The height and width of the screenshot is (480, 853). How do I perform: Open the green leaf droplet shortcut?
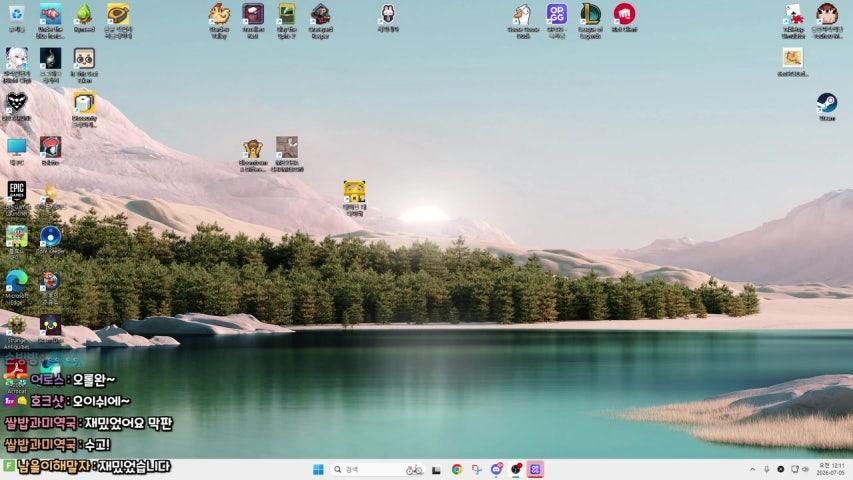point(84,16)
